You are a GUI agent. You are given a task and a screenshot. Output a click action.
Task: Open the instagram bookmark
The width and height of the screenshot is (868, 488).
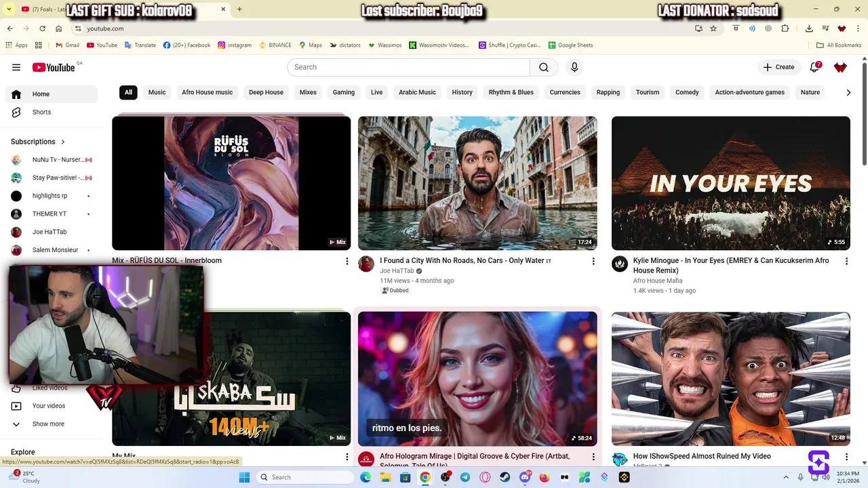(x=235, y=45)
